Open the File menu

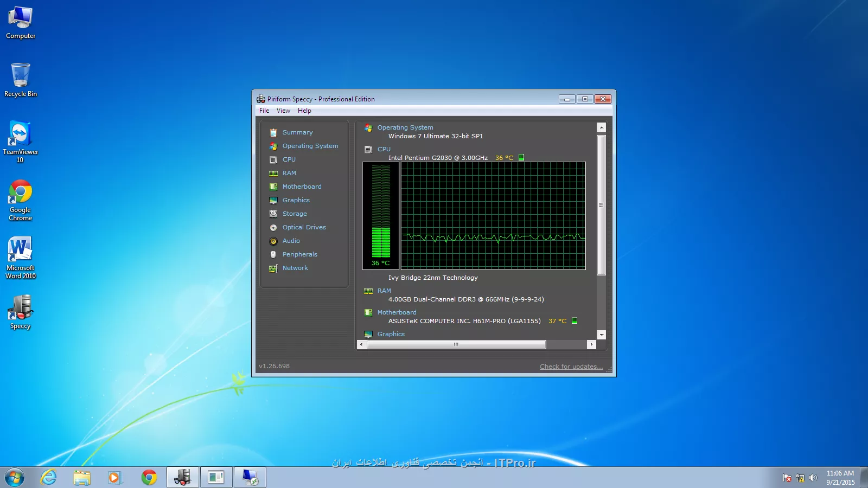[x=264, y=111]
